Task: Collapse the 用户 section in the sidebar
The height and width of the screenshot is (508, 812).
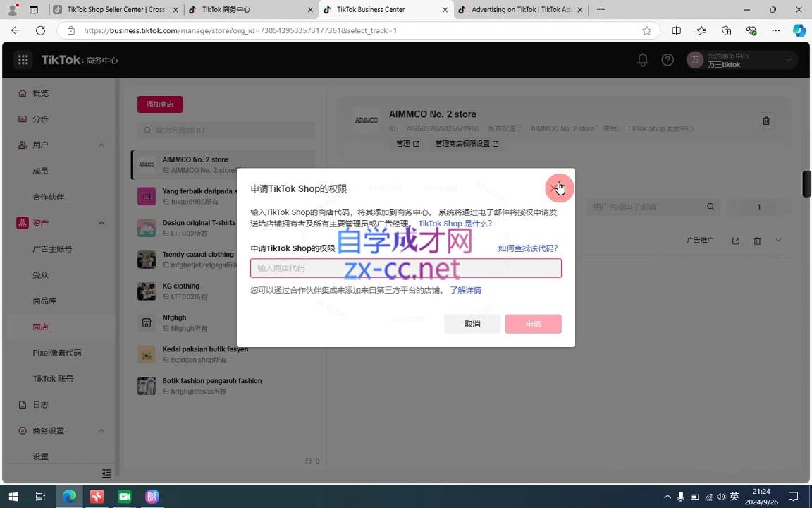Action: tap(101, 145)
